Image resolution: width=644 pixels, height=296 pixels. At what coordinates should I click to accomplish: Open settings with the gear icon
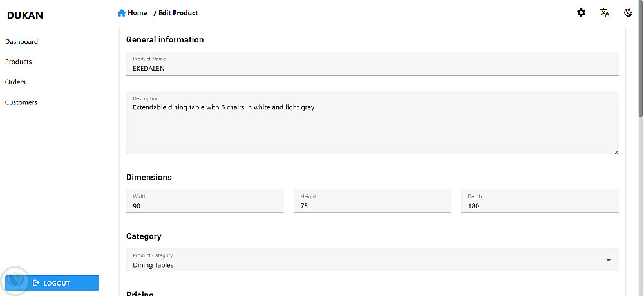(x=581, y=12)
